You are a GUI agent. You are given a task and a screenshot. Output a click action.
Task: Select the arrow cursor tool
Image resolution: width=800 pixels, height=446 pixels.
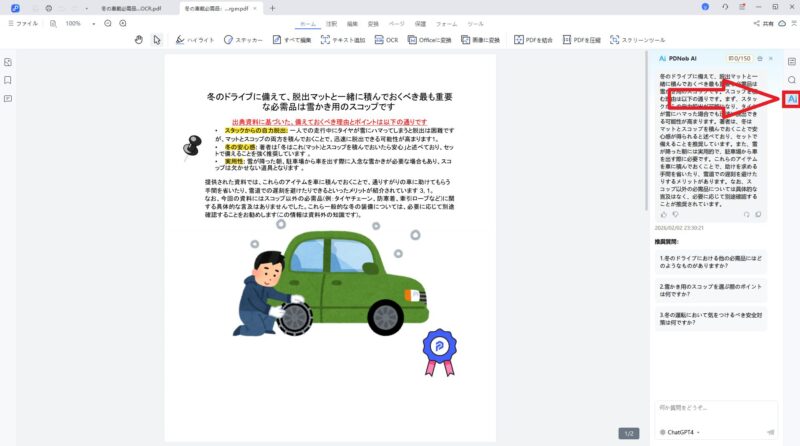[157, 40]
